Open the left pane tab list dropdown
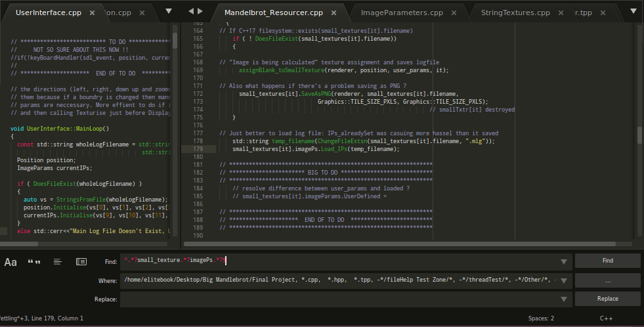 pos(169,11)
